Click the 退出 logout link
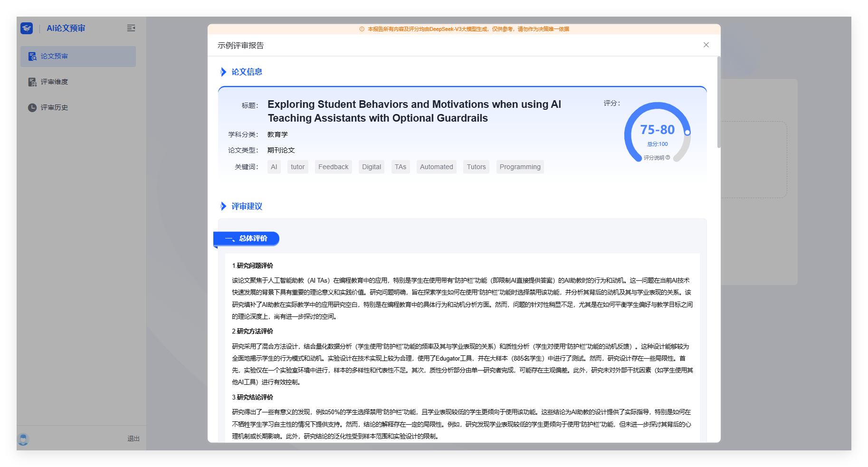The image size is (868, 467). click(x=134, y=439)
